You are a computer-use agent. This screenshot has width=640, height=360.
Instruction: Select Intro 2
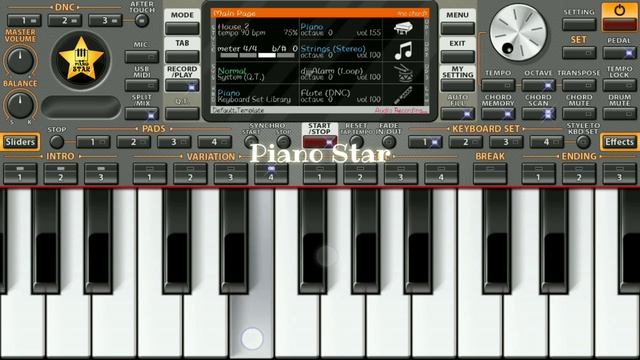pyautogui.click(x=60, y=173)
